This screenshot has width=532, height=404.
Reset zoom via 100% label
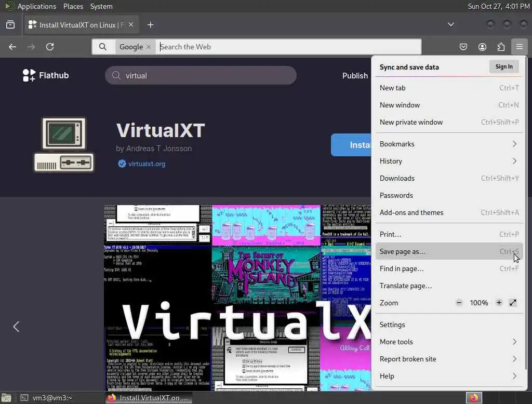[478, 303]
